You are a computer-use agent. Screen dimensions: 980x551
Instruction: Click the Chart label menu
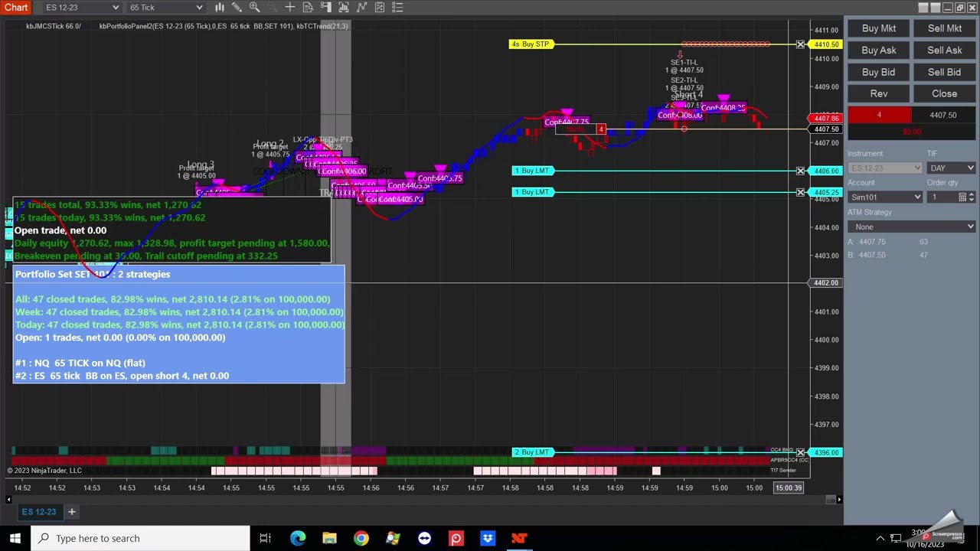pyautogui.click(x=16, y=8)
